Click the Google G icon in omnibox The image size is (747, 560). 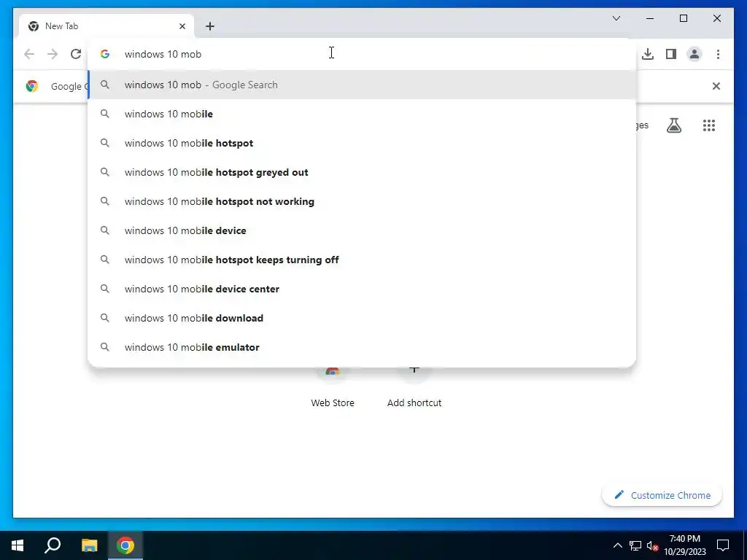pyautogui.click(x=105, y=54)
